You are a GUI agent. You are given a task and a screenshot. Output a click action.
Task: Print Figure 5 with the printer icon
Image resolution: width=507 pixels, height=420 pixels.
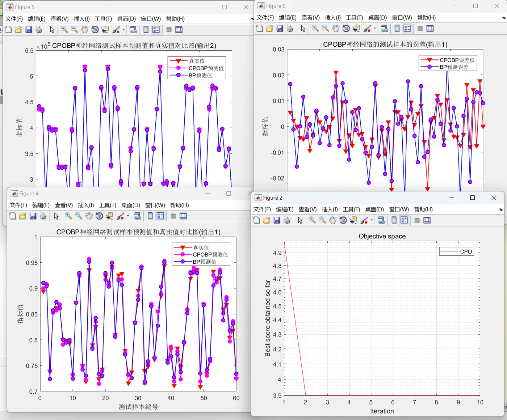coord(39,30)
